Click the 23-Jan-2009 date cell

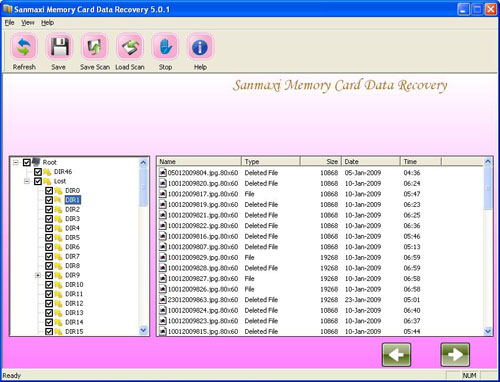pyautogui.click(x=363, y=300)
